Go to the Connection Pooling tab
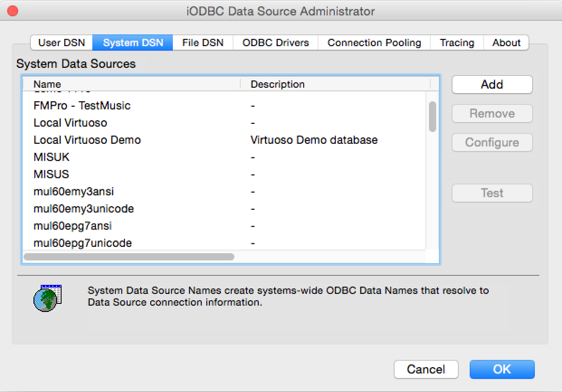Image resolution: width=562 pixels, height=392 pixels. [374, 43]
